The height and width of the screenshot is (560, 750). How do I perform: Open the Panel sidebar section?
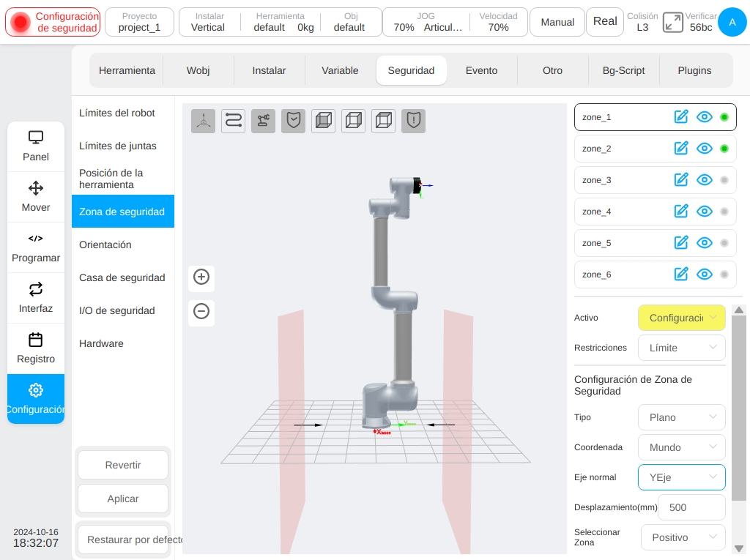[36, 147]
